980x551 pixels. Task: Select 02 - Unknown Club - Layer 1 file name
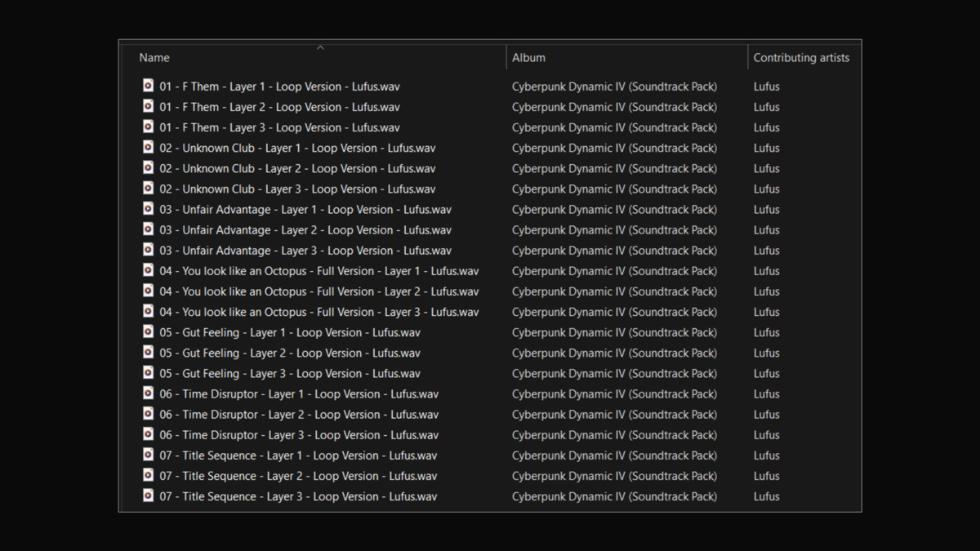[297, 148]
